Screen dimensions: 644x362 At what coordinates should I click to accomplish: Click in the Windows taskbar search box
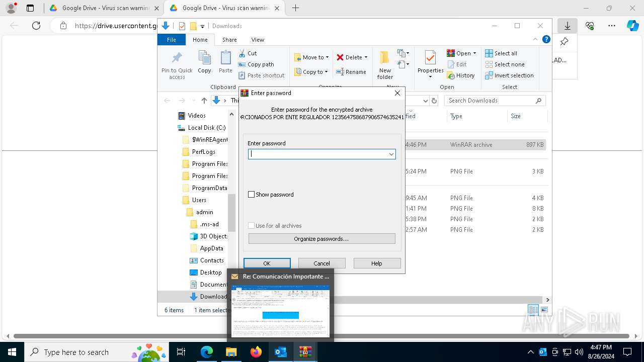(97, 352)
